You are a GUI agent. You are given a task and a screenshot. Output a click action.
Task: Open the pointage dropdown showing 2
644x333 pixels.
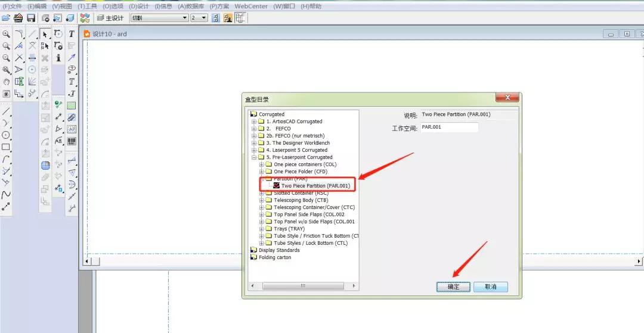coord(199,18)
